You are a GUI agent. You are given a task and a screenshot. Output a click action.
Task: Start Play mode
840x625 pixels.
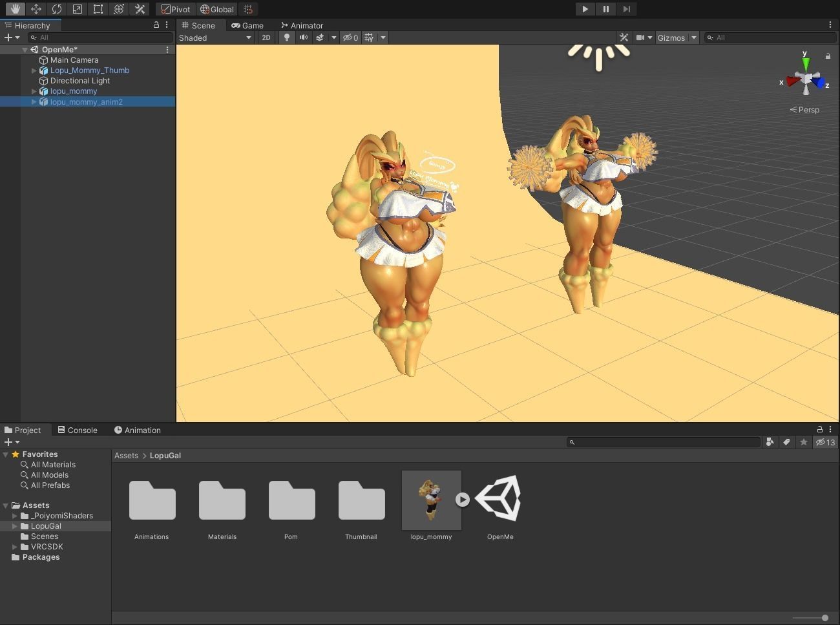585,9
